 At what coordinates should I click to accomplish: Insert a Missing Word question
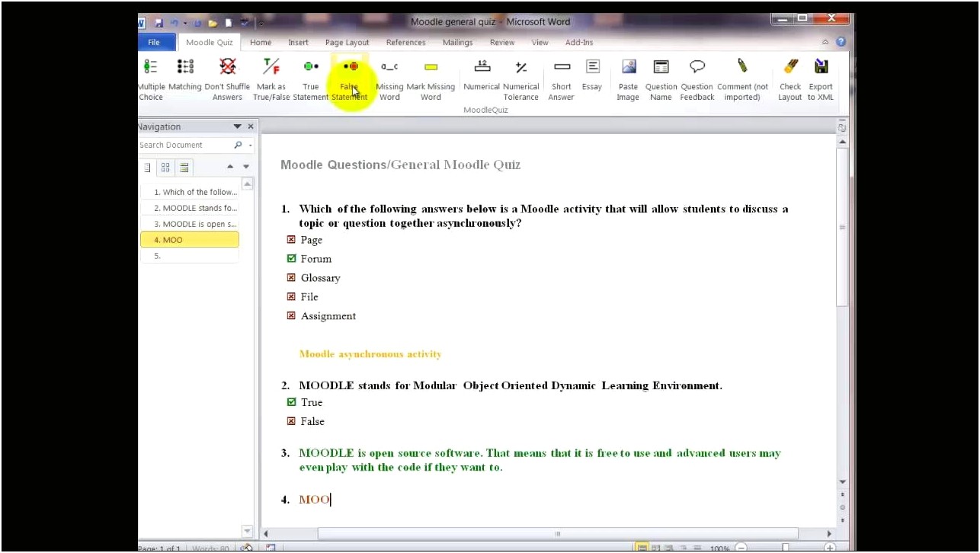(389, 79)
